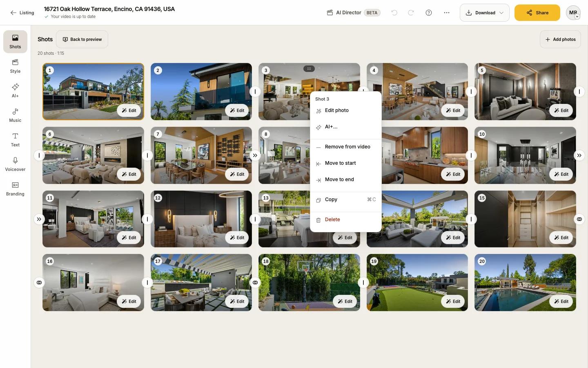Click the transition icon after shot 10
The width and height of the screenshot is (588, 368).
point(579,155)
